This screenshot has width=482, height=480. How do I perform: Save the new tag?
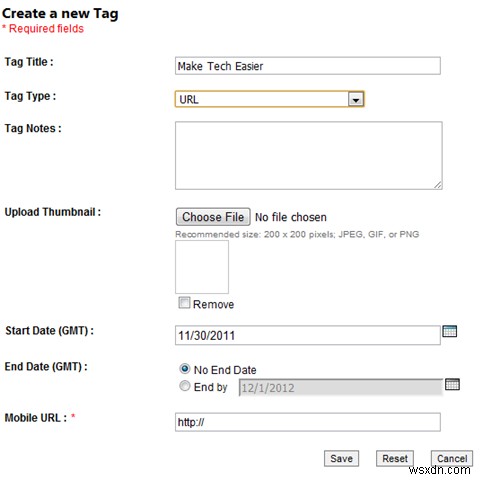pyautogui.click(x=341, y=459)
